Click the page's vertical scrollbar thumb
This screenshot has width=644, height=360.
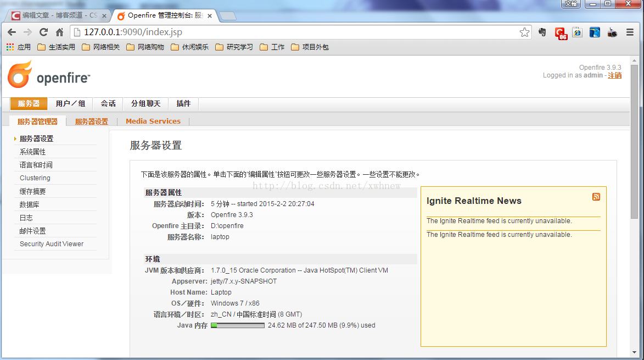[635, 141]
